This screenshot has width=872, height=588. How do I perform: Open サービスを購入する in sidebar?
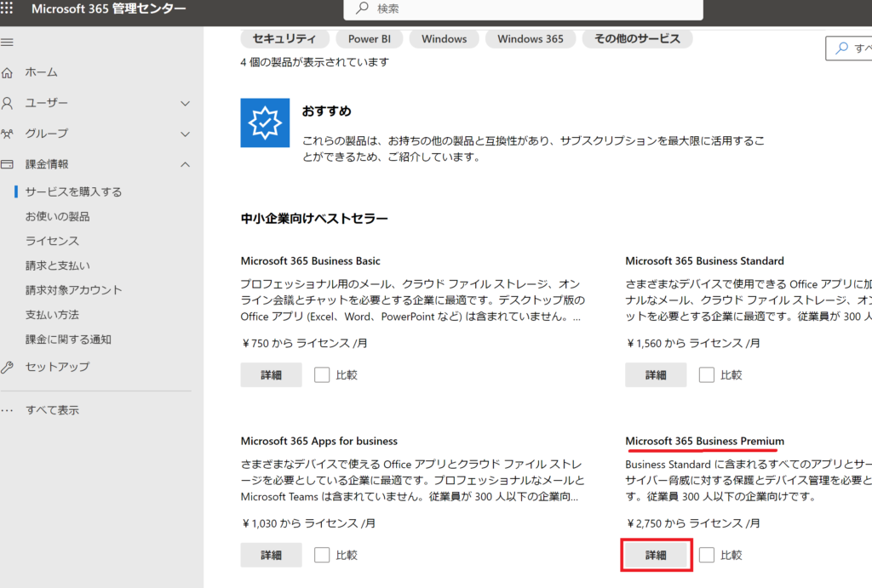(x=73, y=191)
